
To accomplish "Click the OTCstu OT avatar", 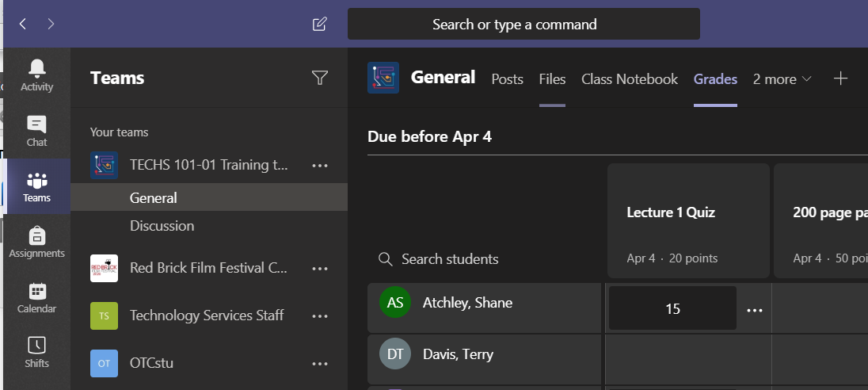I will tap(104, 363).
